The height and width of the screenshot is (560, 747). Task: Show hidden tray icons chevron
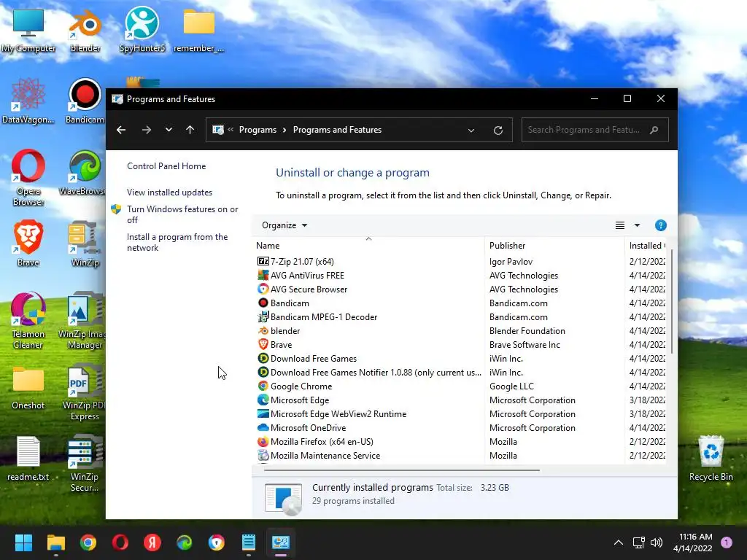click(x=619, y=542)
